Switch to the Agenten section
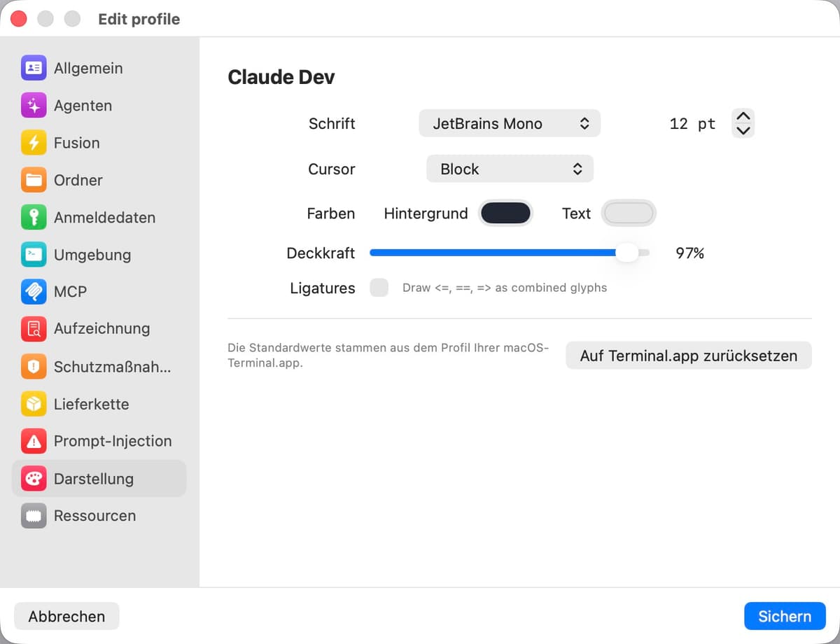 click(x=99, y=106)
